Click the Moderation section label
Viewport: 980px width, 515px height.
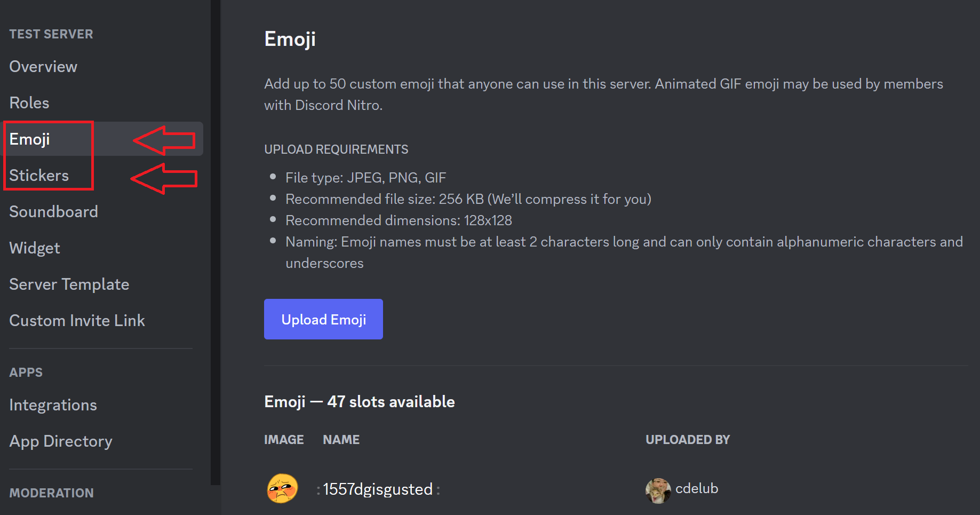51,493
